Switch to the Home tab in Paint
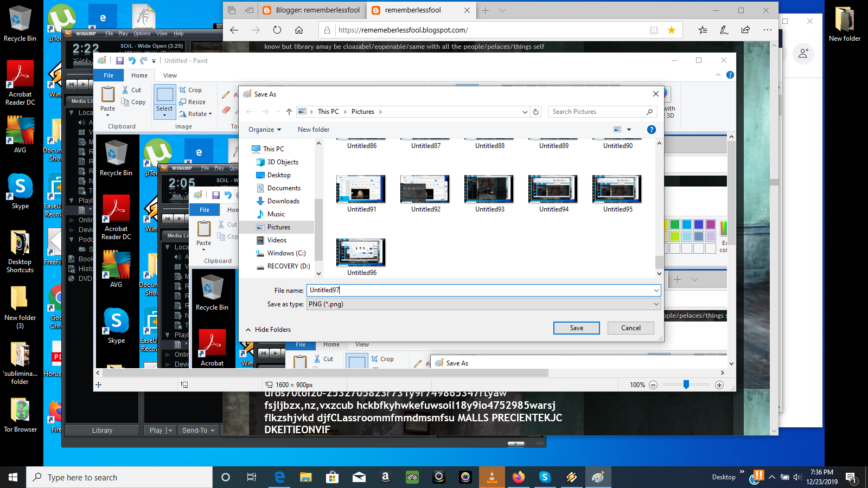 coord(139,75)
